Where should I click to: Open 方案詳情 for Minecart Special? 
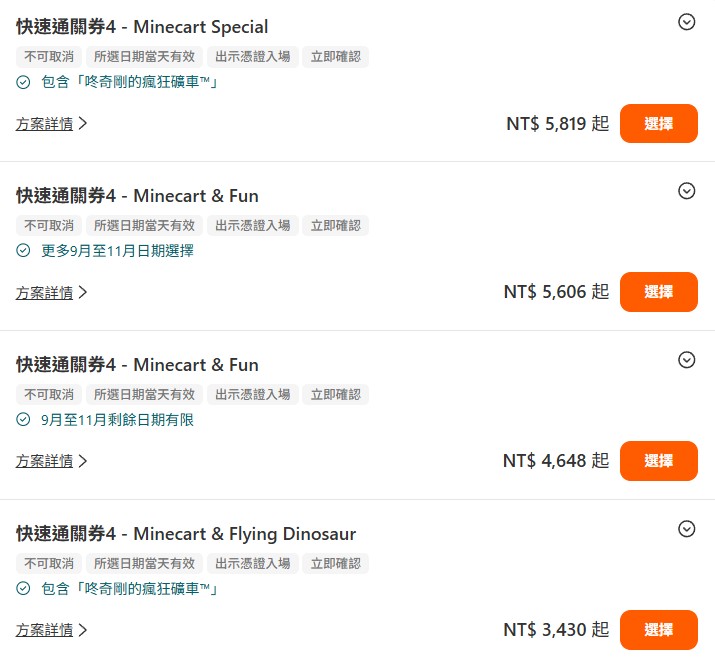tap(51, 124)
